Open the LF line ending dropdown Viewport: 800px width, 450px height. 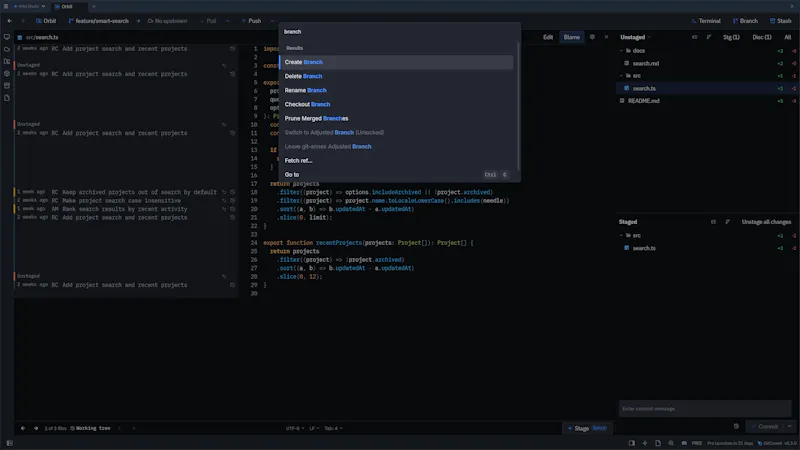pos(314,428)
